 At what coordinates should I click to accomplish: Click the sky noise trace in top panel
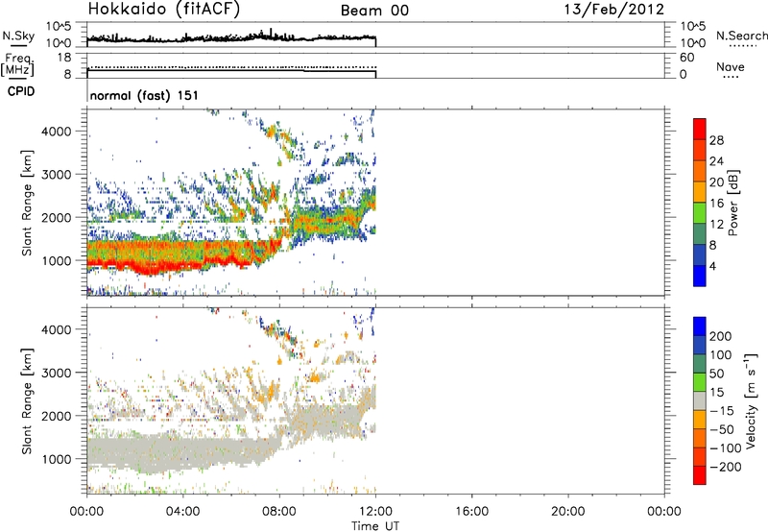pyautogui.click(x=230, y=37)
